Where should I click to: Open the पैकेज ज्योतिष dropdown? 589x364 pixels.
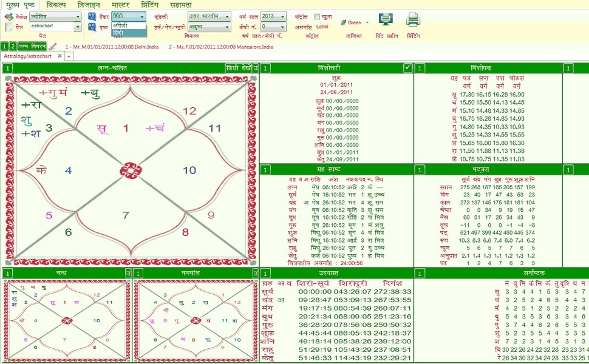click(56, 16)
